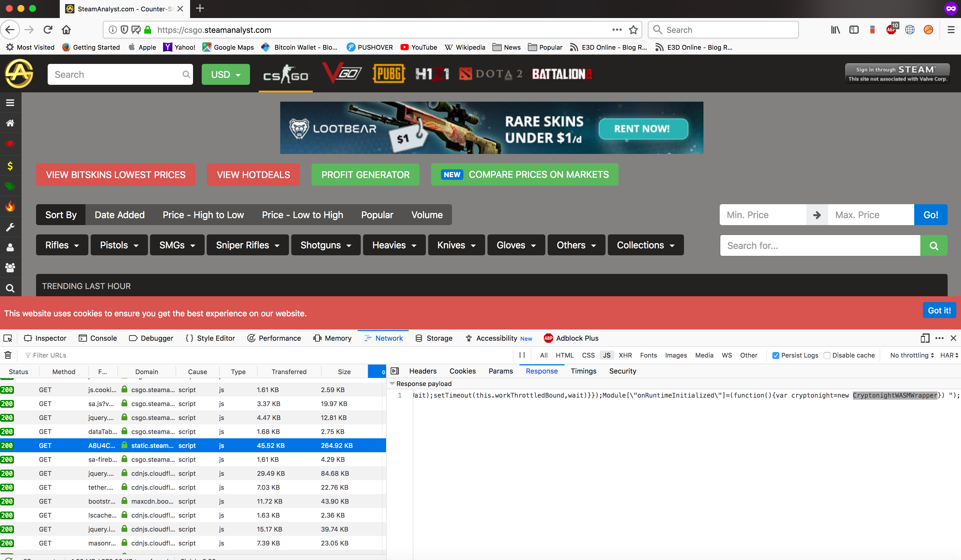961x560 pixels.
Task: Pause network recording button
Action: point(522,355)
